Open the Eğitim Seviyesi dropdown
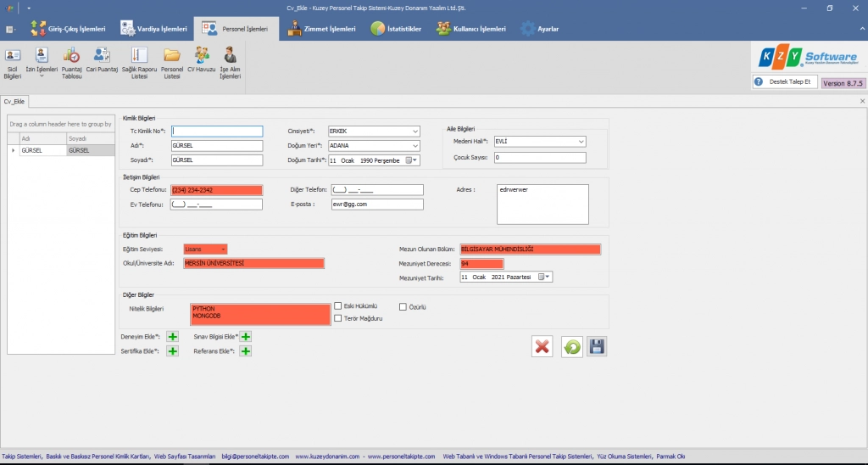 [223, 249]
